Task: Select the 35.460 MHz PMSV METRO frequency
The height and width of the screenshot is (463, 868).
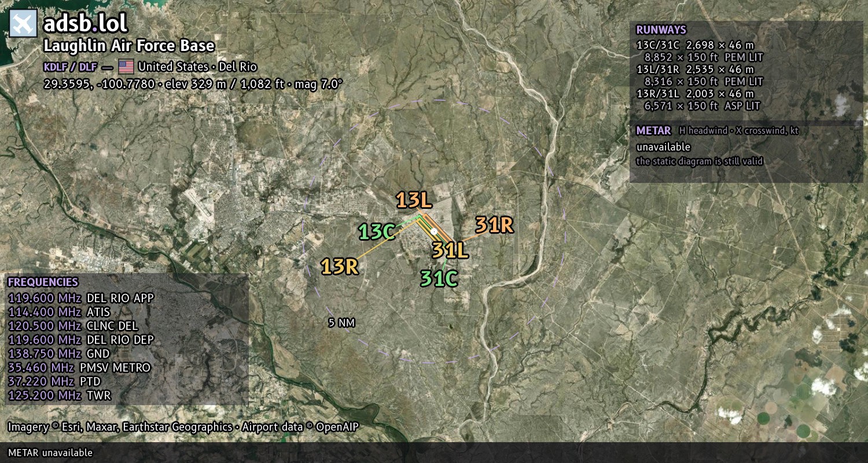Action: click(x=79, y=368)
